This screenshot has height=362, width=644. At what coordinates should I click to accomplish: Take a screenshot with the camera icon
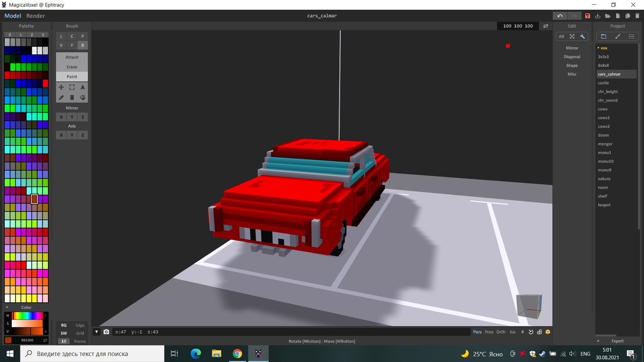click(x=106, y=332)
